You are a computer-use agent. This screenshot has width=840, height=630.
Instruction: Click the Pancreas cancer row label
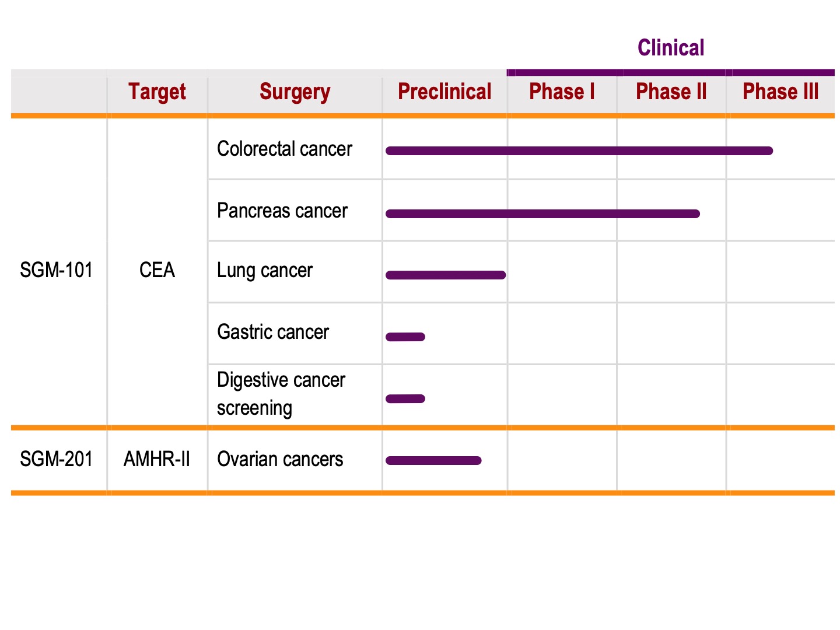(x=282, y=211)
